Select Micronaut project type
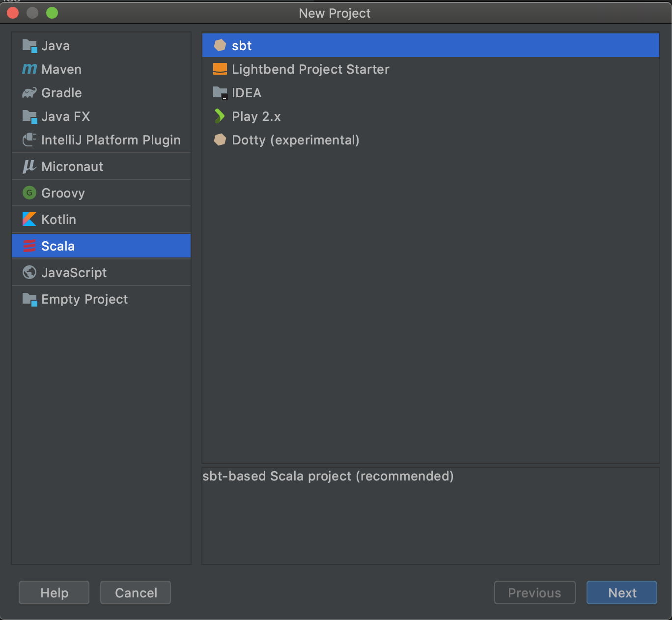 tap(101, 167)
